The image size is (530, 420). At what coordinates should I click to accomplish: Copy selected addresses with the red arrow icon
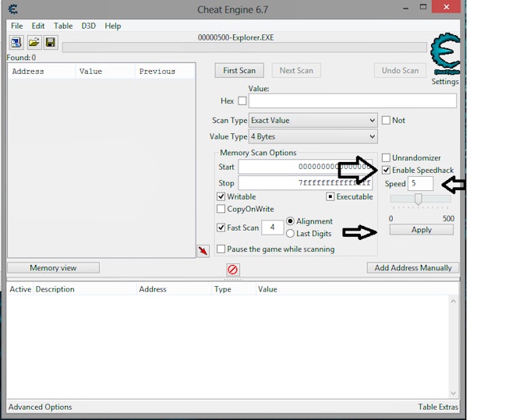pos(203,251)
